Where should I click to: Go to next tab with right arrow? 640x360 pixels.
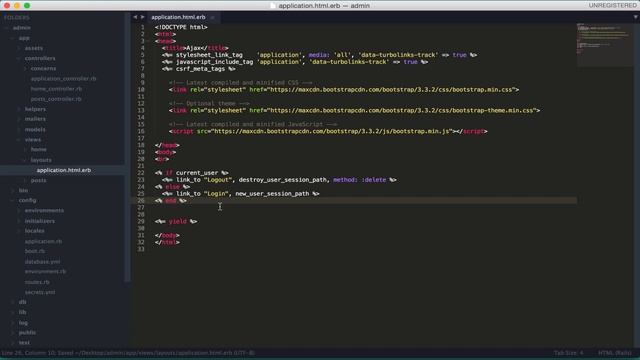[142, 17]
